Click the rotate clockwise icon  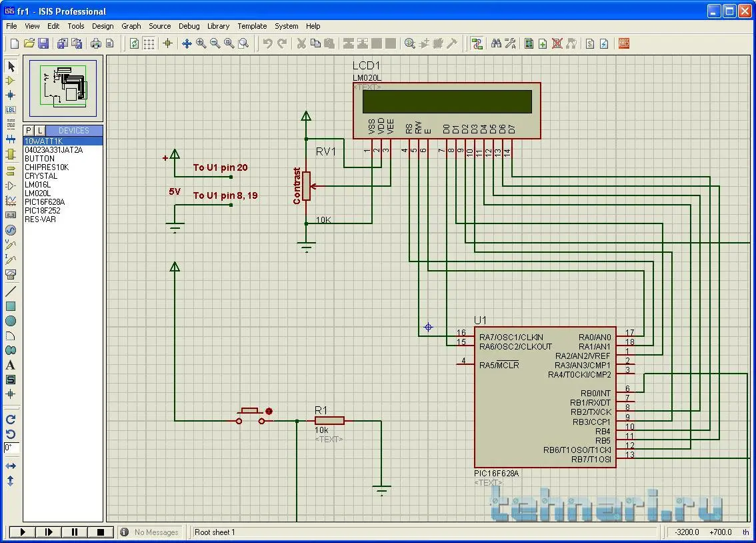[x=11, y=420]
